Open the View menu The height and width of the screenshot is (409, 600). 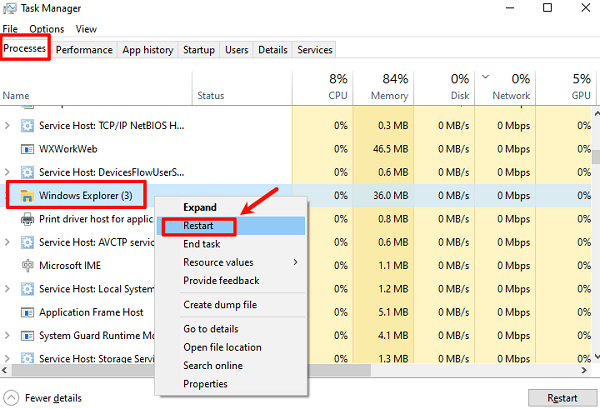tap(86, 29)
